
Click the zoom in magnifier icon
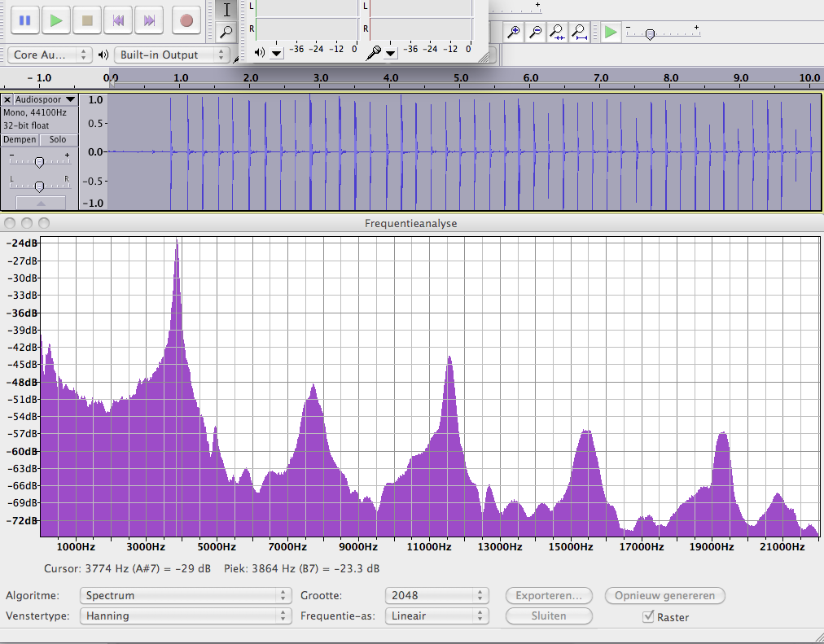pyautogui.click(x=514, y=33)
